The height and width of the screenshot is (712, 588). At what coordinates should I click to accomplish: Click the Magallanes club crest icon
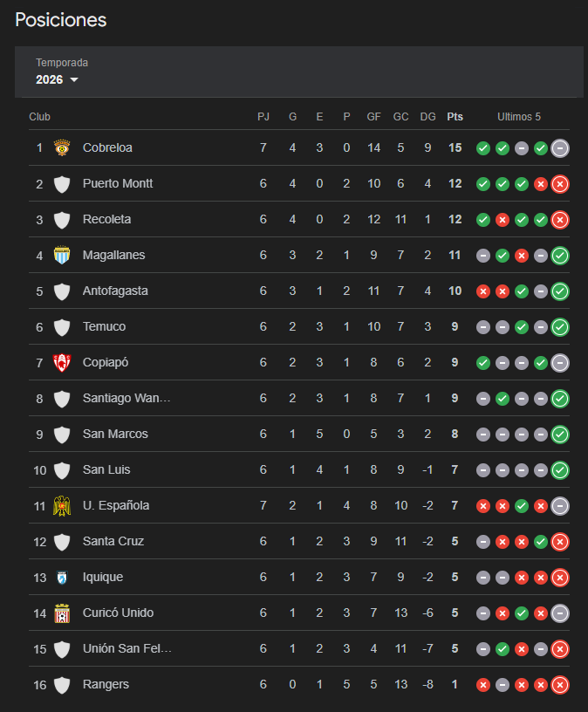62,255
